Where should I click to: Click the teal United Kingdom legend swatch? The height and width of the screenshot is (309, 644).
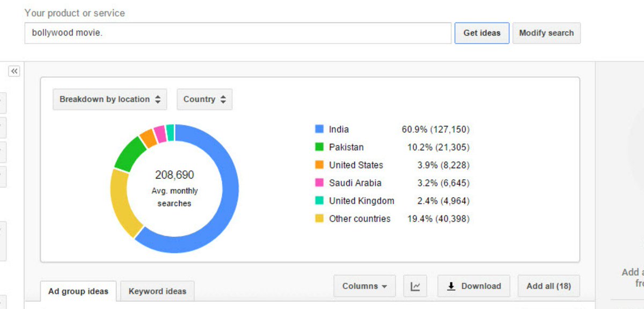319,200
